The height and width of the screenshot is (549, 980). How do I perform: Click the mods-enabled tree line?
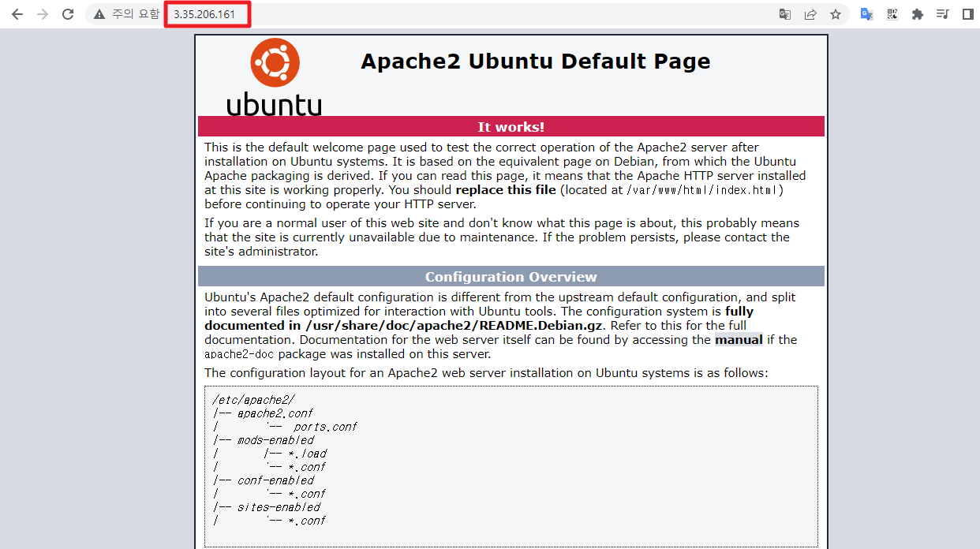tap(264, 440)
